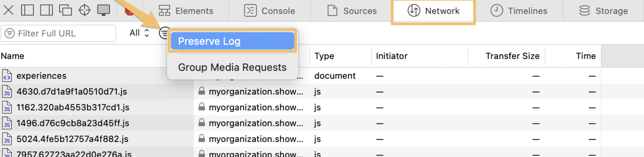
Task: Sort by the Name column header
Action: pos(13,56)
